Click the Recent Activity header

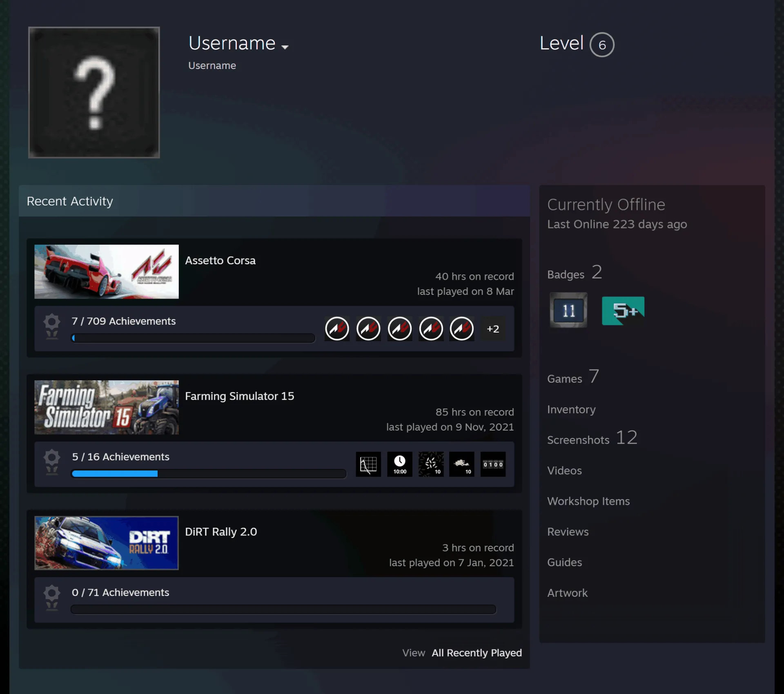click(x=274, y=201)
